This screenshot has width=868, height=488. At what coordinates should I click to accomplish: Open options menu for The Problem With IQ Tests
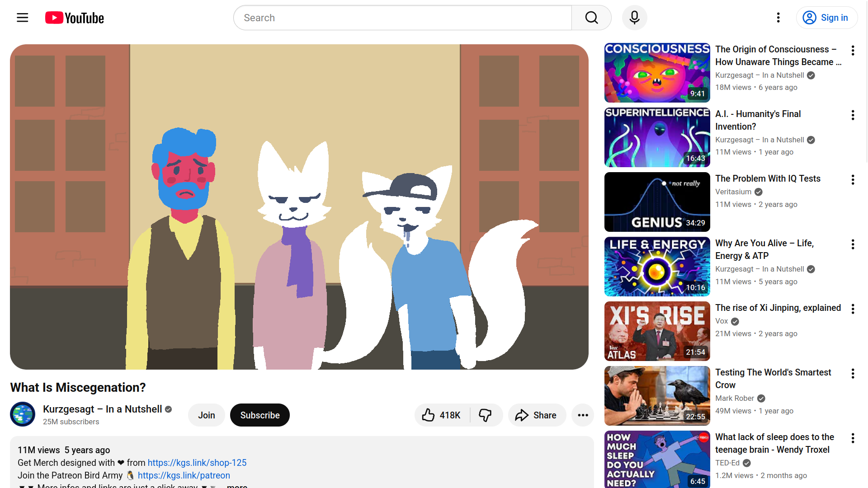pyautogui.click(x=853, y=180)
